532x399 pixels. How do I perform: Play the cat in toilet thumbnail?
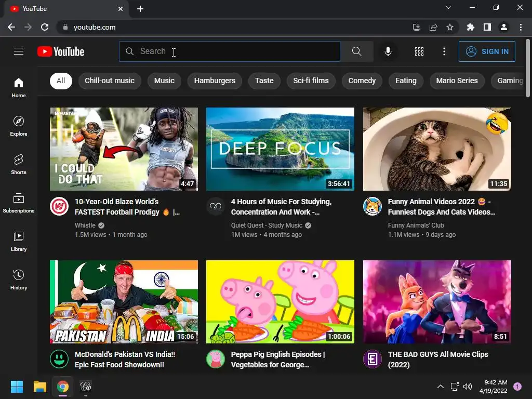[x=437, y=149]
